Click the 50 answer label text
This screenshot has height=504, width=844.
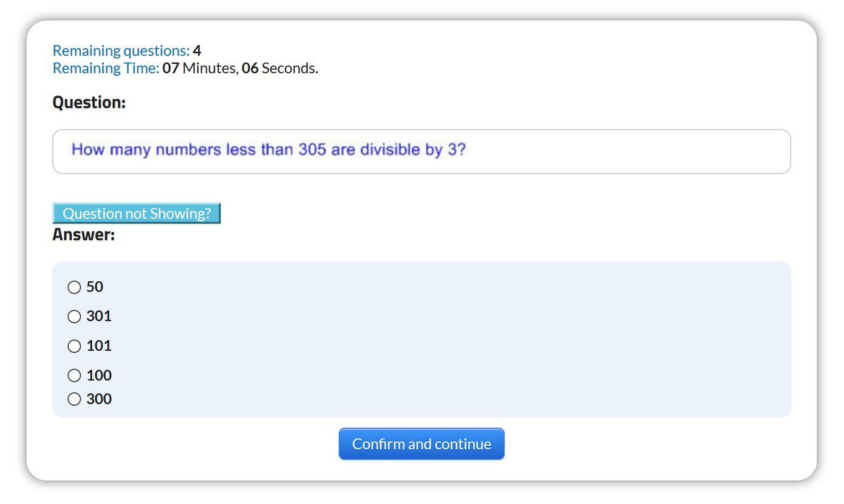(x=95, y=287)
